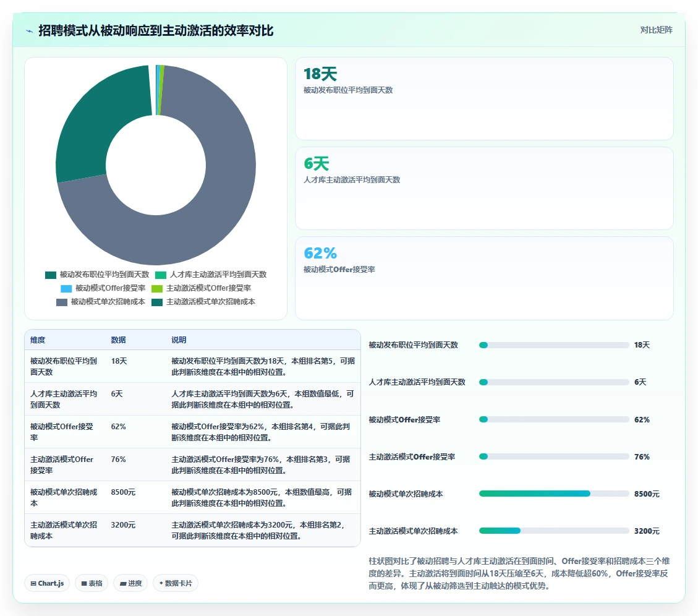Toggle legend swatch 主动激活模式单次招聘成本

(157, 302)
